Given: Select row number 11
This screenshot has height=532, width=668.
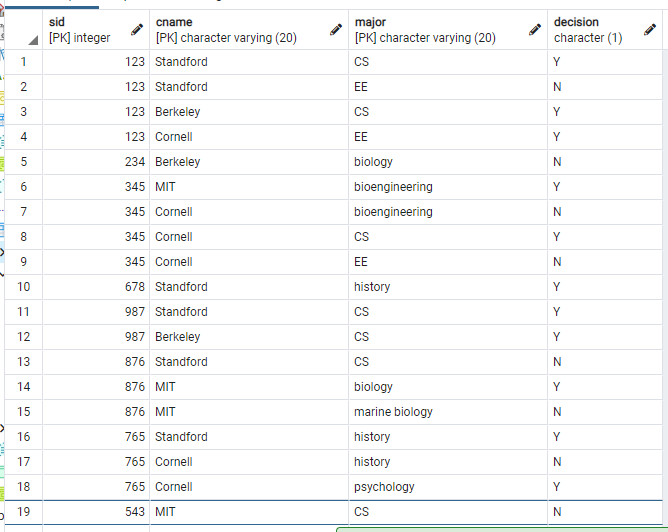Looking at the screenshot, I should click(x=23, y=312).
